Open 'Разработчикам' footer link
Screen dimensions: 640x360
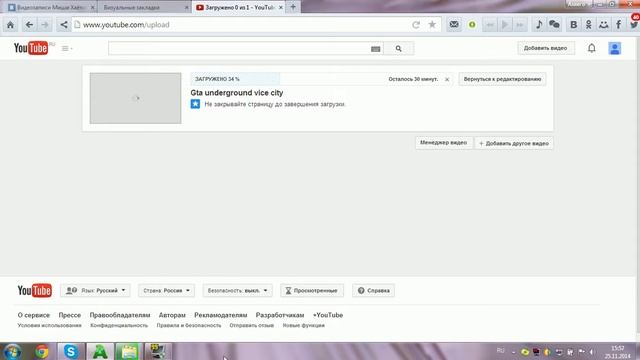[x=280, y=315]
